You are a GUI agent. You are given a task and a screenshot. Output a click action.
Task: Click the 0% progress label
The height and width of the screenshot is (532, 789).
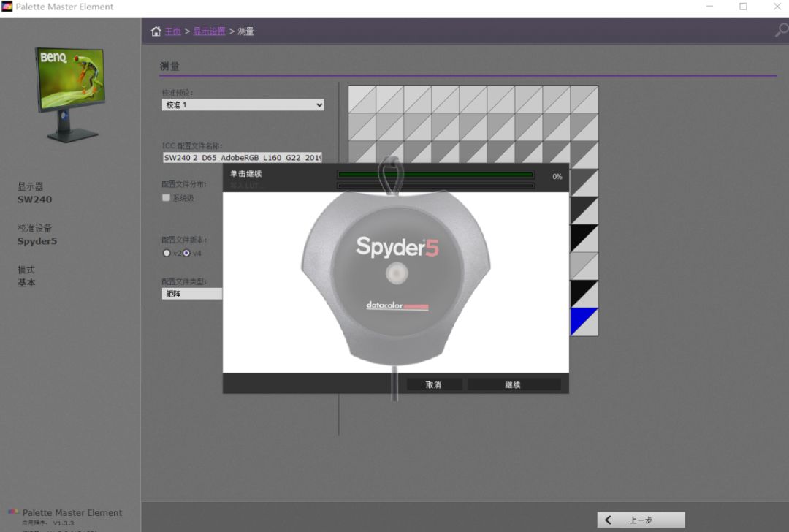tap(557, 177)
